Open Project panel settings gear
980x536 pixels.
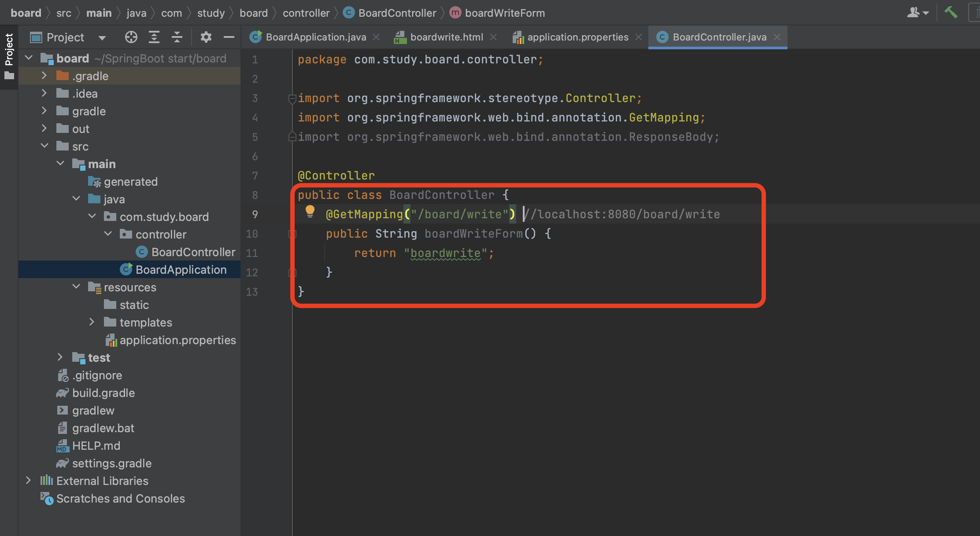point(206,37)
